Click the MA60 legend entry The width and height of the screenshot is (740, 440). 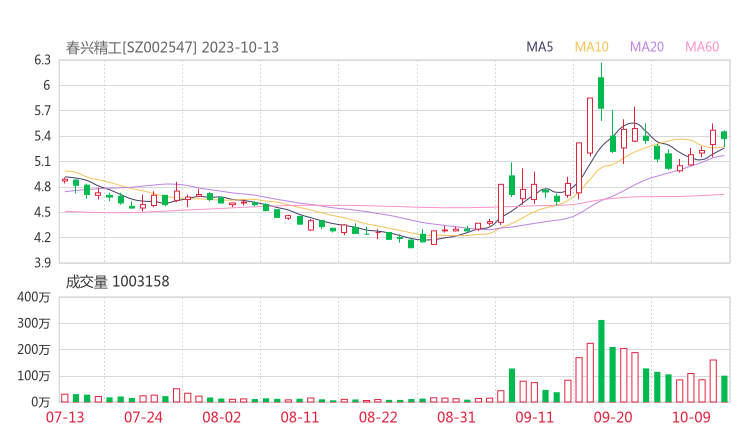point(702,47)
